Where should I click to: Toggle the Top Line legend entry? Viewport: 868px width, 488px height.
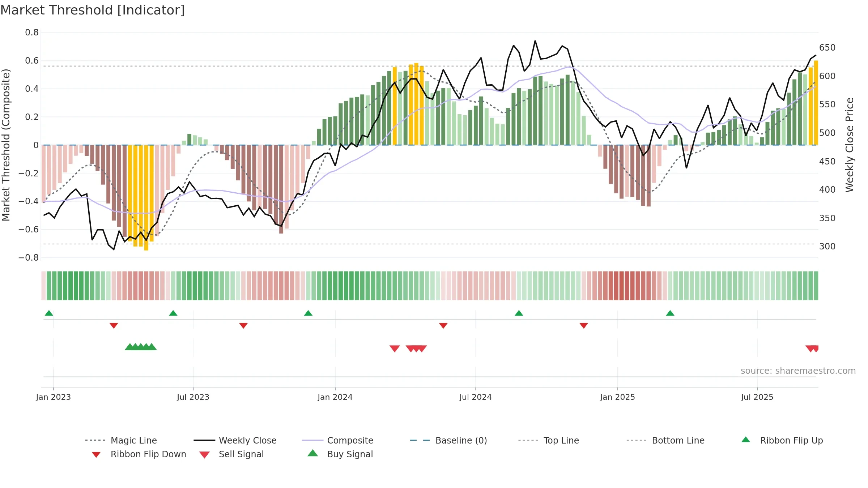coord(548,440)
